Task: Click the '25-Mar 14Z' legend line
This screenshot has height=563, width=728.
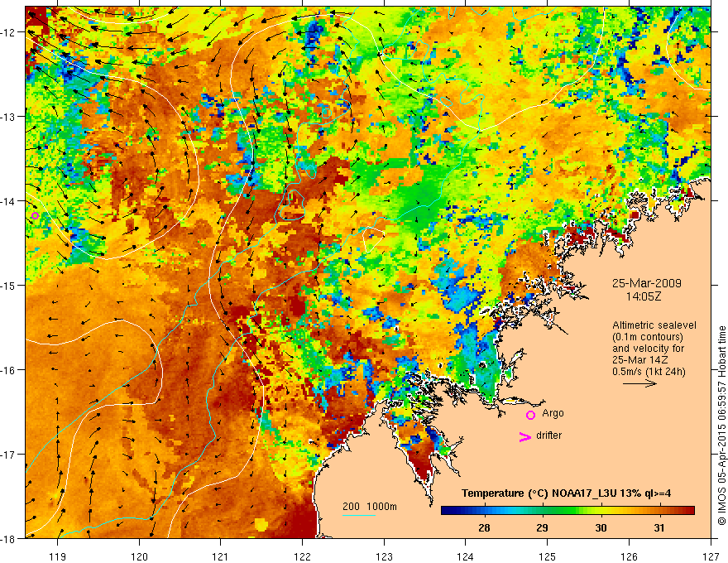Action: [x=640, y=360]
